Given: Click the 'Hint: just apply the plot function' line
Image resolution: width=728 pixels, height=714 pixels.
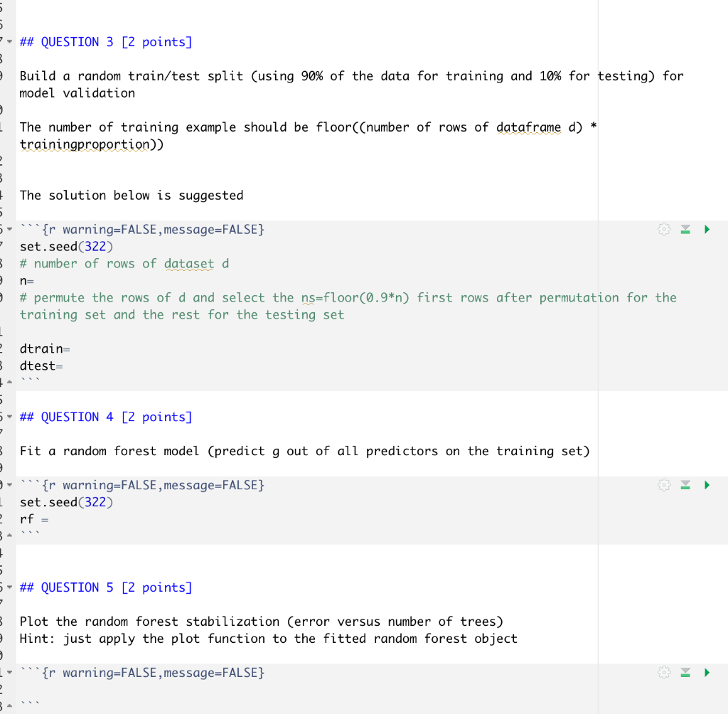Looking at the screenshot, I should [268, 639].
